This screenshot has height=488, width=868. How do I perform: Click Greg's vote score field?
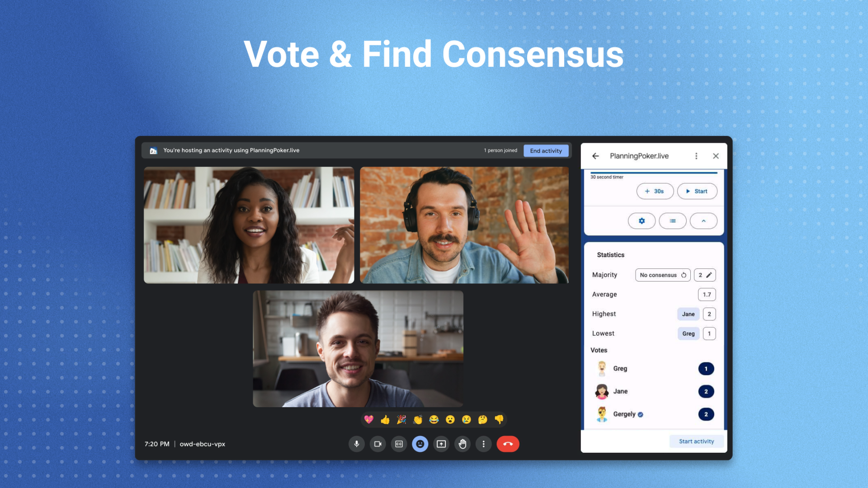[x=706, y=368]
